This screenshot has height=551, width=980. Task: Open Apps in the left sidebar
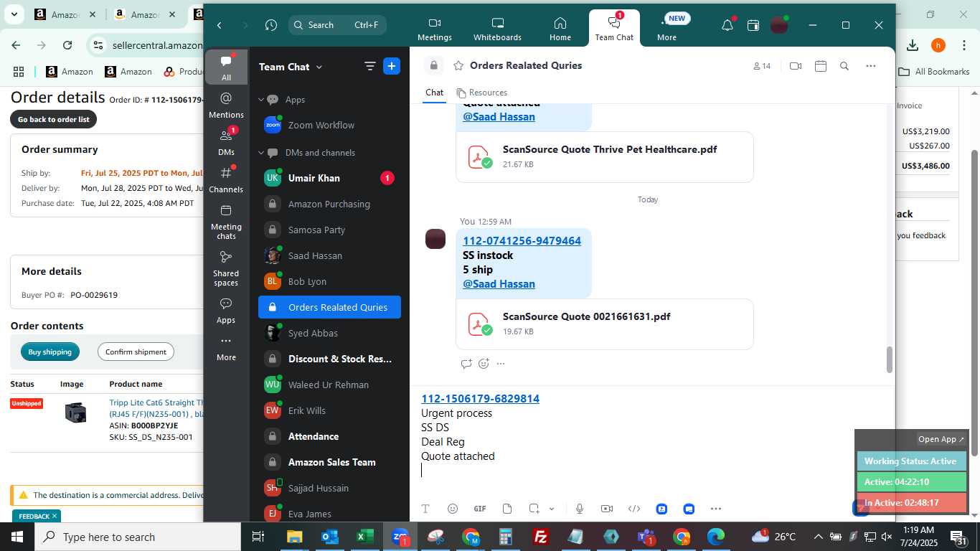[x=226, y=311]
